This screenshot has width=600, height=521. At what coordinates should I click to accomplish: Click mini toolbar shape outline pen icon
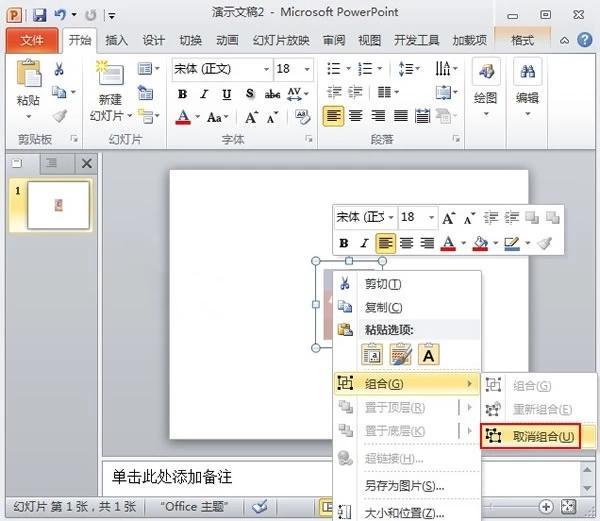[512, 243]
